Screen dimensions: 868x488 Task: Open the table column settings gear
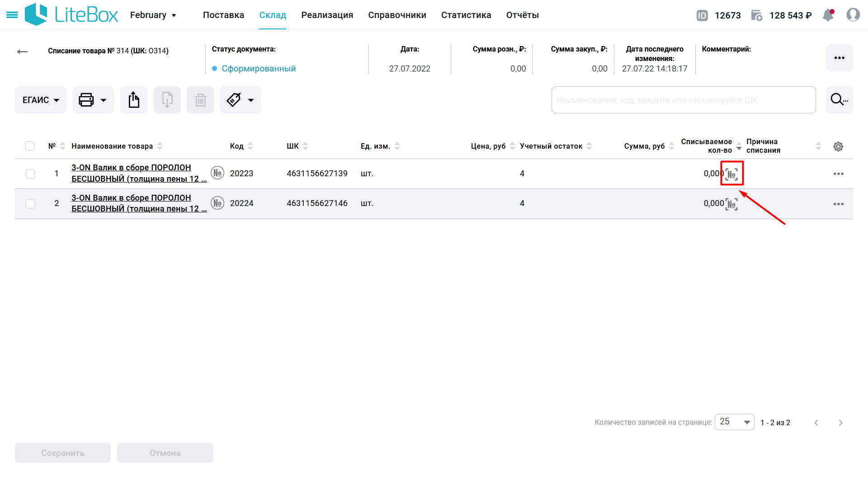click(x=838, y=146)
